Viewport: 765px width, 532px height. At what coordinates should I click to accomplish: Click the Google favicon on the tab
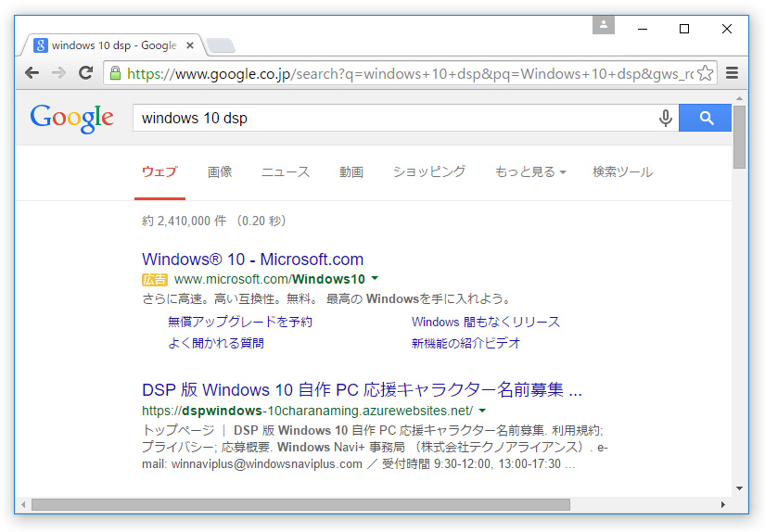pos(41,45)
